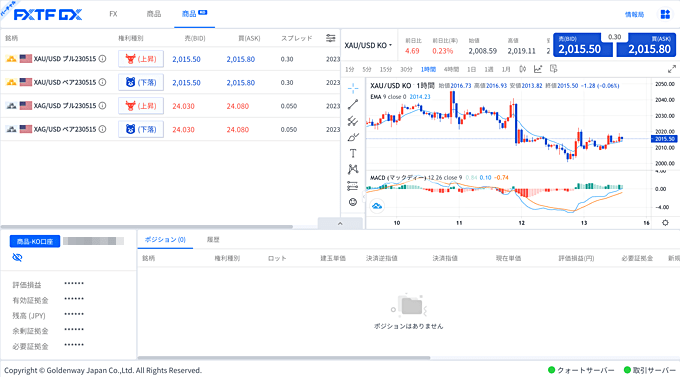
Task: Select the XAU/USD bear 下落 option
Action: [141, 82]
